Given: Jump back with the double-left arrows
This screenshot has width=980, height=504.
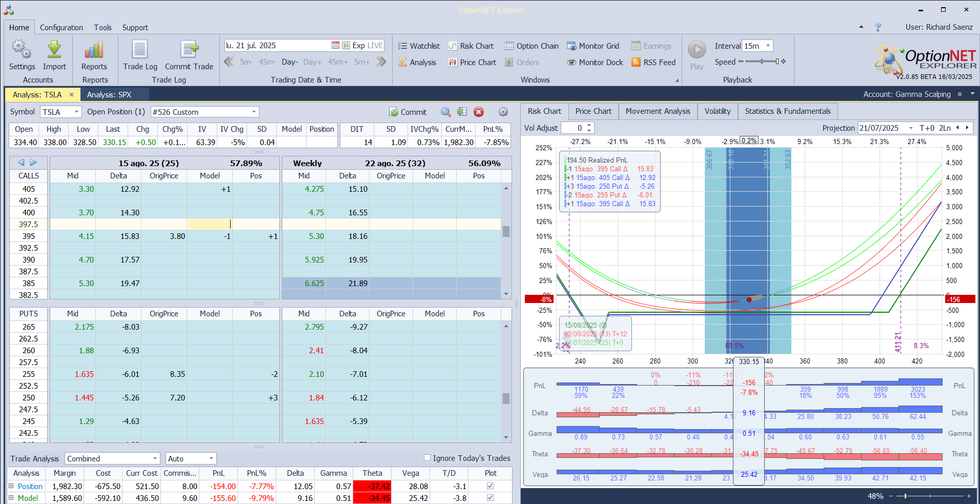Looking at the screenshot, I should click(x=229, y=62).
